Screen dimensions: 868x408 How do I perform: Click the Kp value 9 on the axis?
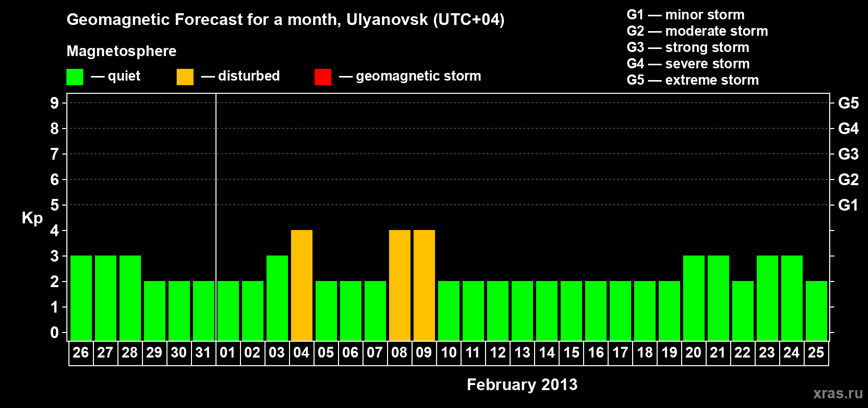point(55,103)
